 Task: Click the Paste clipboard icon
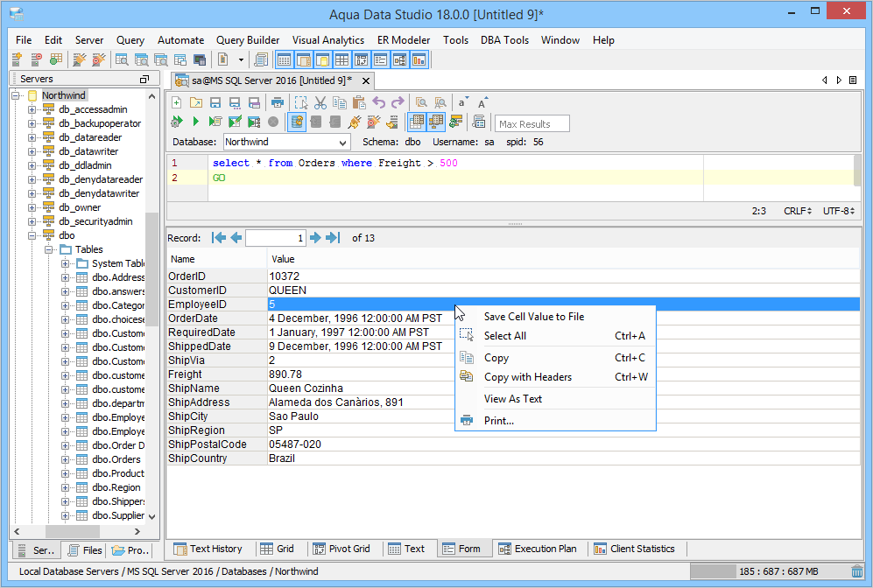point(358,102)
